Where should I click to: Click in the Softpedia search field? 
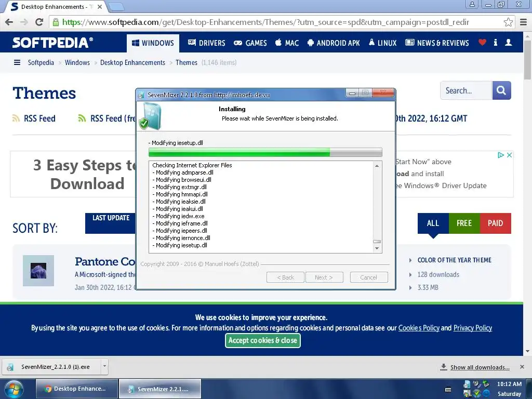466,90
